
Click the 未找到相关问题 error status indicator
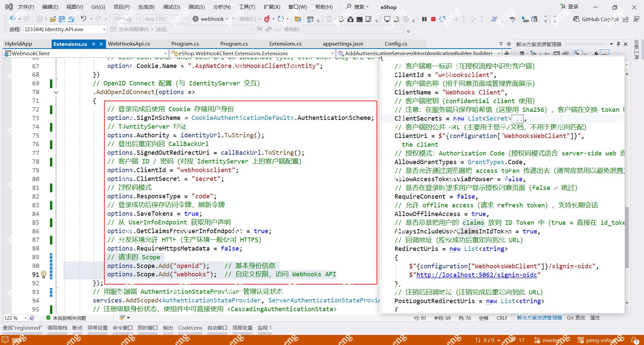pos(66,318)
